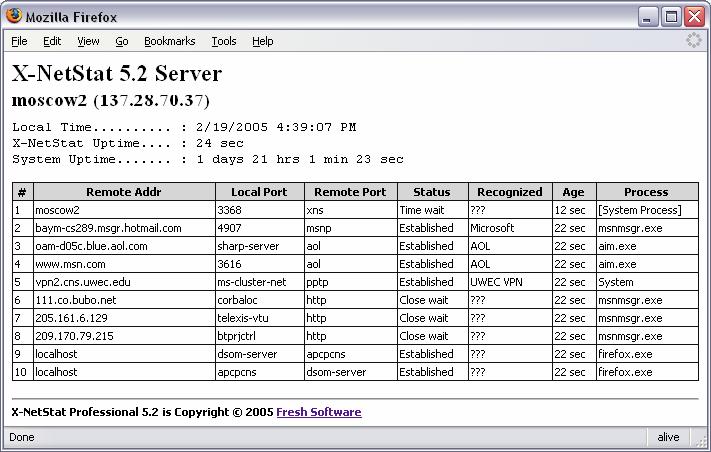Open the Edit menu
The image size is (711, 452).
click(52, 41)
